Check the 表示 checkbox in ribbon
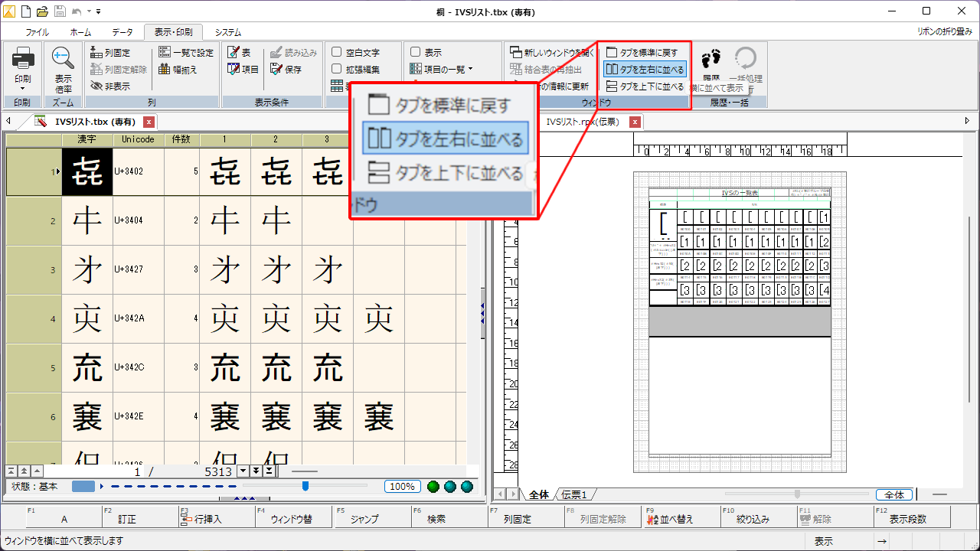Image resolution: width=980 pixels, height=551 pixels. pyautogui.click(x=416, y=53)
